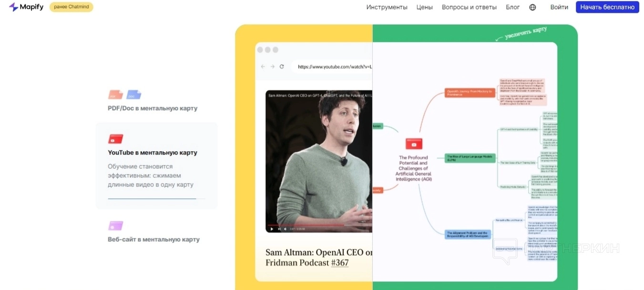Click the blue DOC file icon

pyautogui.click(x=133, y=94)
